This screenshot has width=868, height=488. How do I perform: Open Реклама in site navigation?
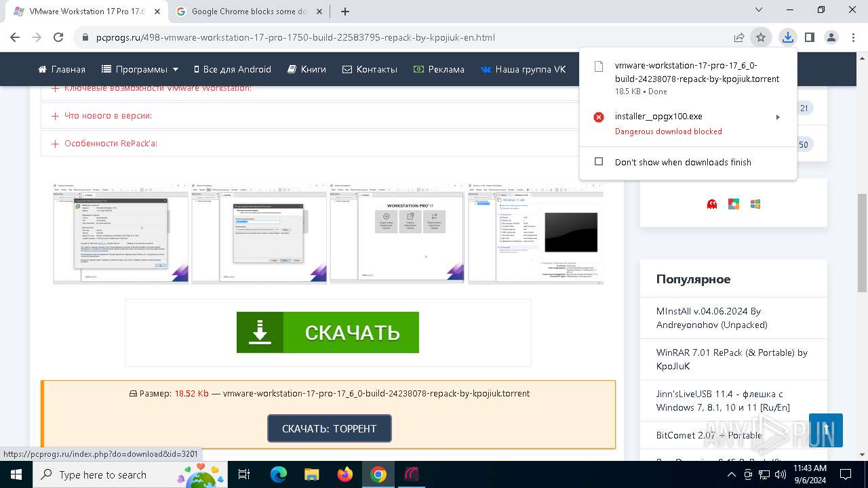tap(439, 69)
